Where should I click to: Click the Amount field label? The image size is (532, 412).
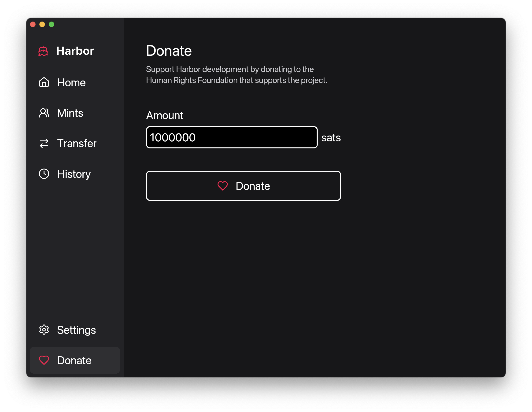point(165,115)
